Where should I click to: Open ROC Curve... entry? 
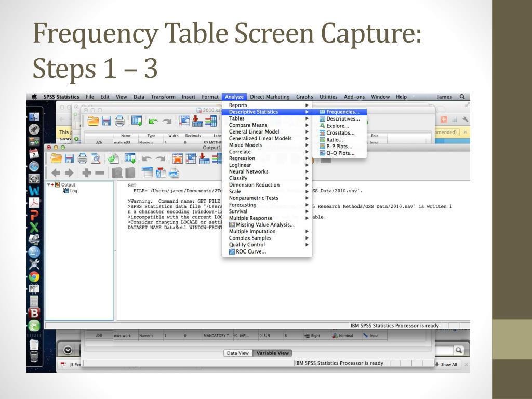click(x=267, y=251)
